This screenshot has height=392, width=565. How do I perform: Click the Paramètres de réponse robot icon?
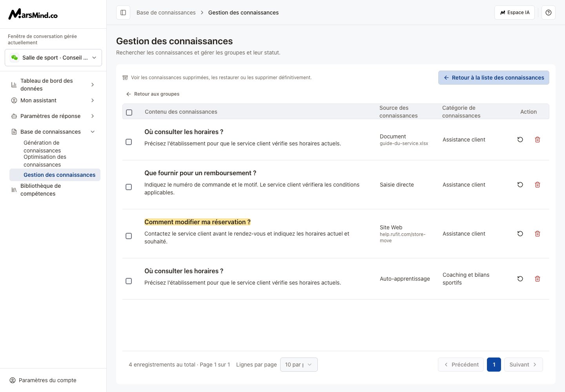14,116
